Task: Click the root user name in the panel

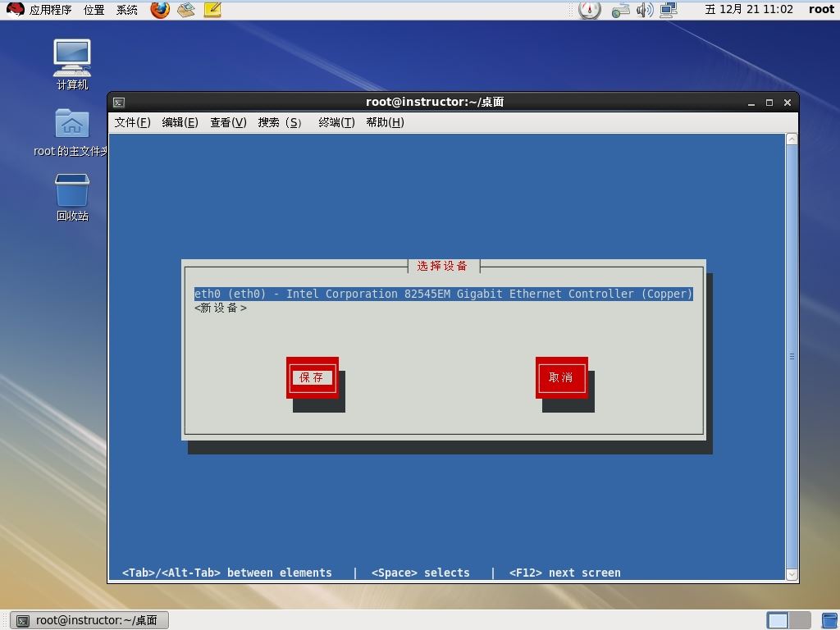Action: 821,10
